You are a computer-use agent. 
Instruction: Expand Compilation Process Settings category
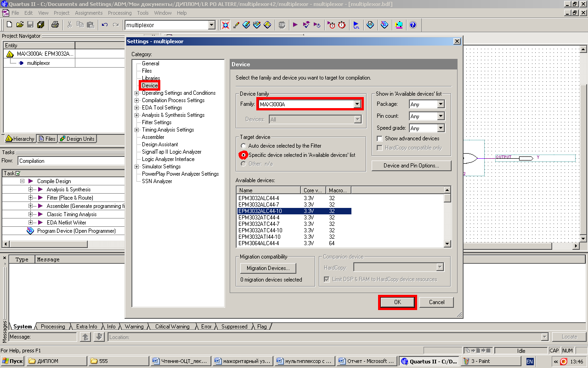tap(136, 100)
